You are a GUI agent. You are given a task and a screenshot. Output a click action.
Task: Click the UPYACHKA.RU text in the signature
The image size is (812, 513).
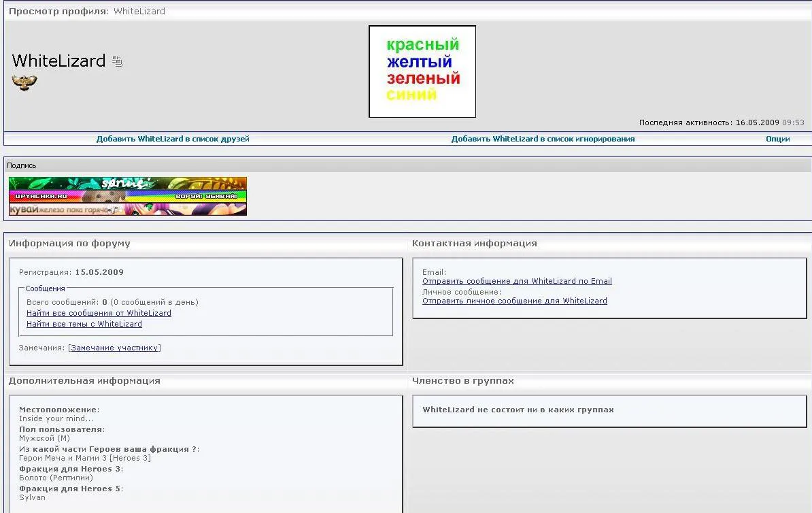(x=41, y=196)
